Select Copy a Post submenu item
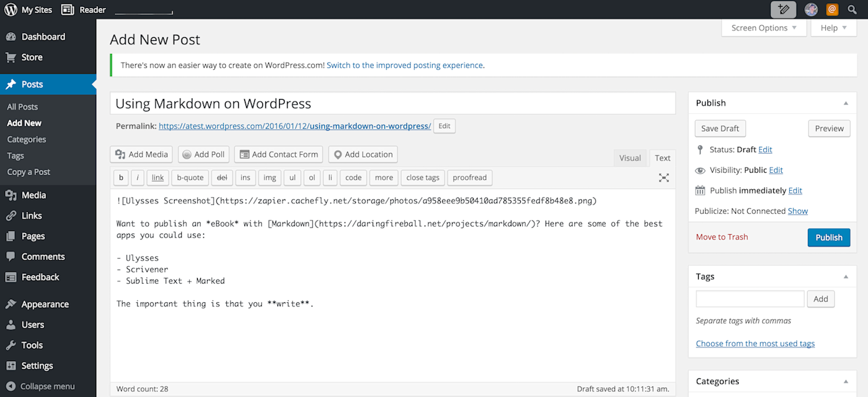Viewport: 868px width, 397px height. click(x=29, y=172)
